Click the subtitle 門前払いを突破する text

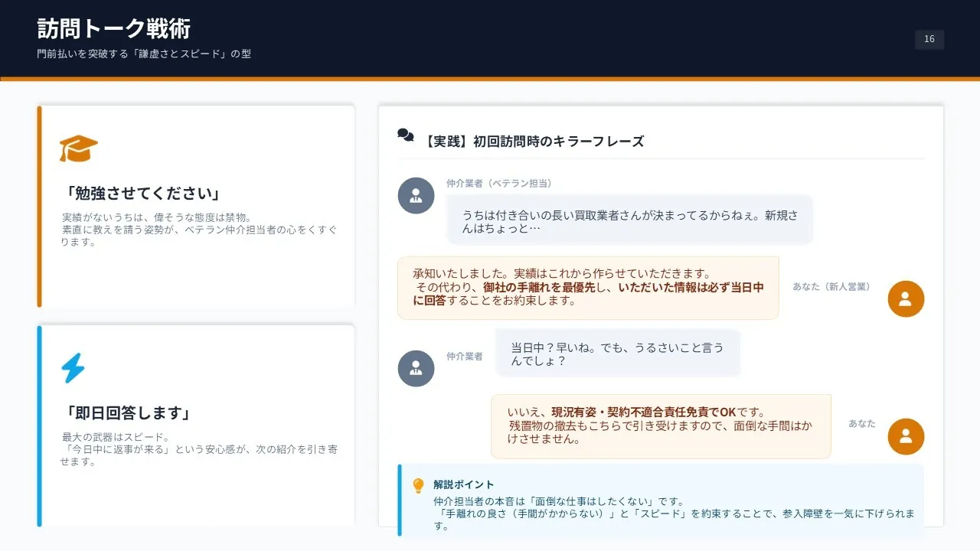144,54
